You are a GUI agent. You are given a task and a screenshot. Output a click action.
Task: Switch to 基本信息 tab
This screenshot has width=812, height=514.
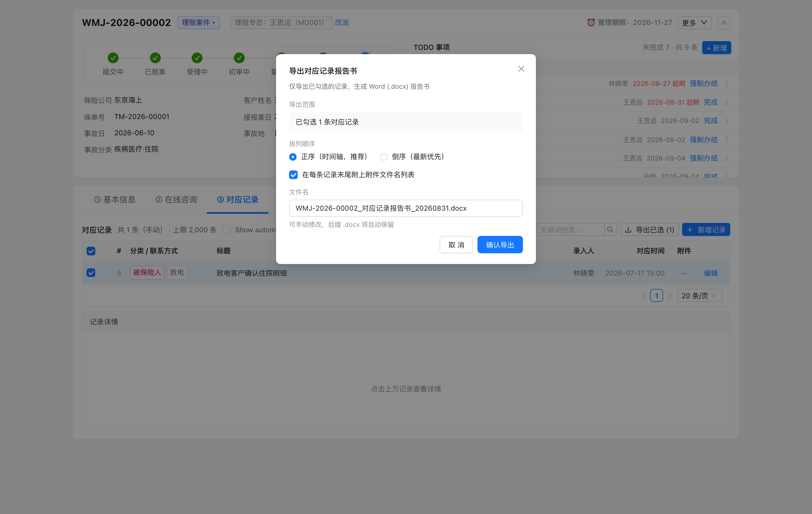point(114,200)
